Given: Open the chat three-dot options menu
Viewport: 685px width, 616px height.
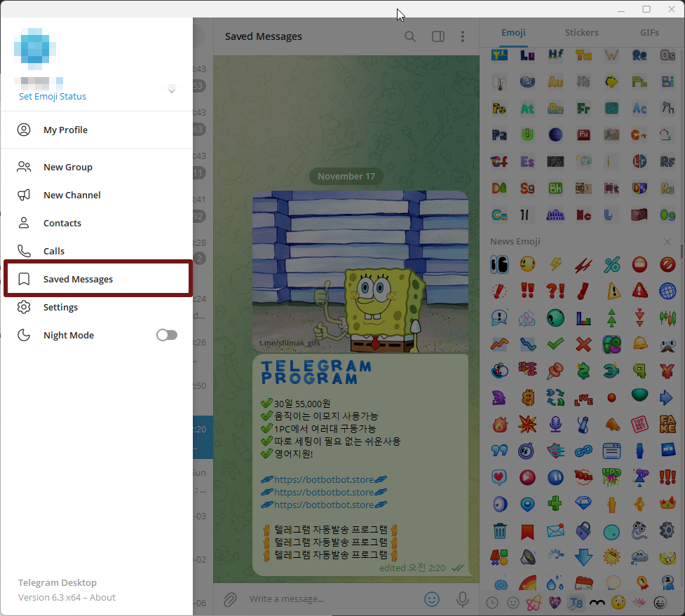Looking at the screenshot, I should point(463,36).
